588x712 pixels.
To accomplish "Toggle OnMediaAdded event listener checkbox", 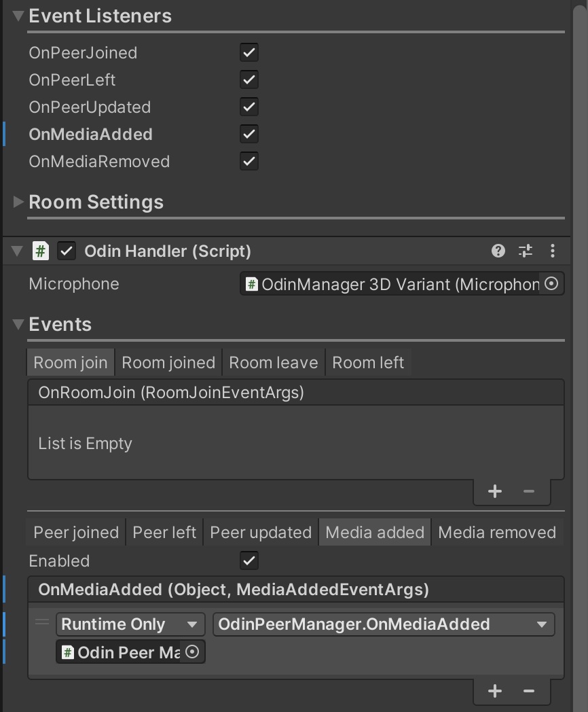I will point(249,134).
